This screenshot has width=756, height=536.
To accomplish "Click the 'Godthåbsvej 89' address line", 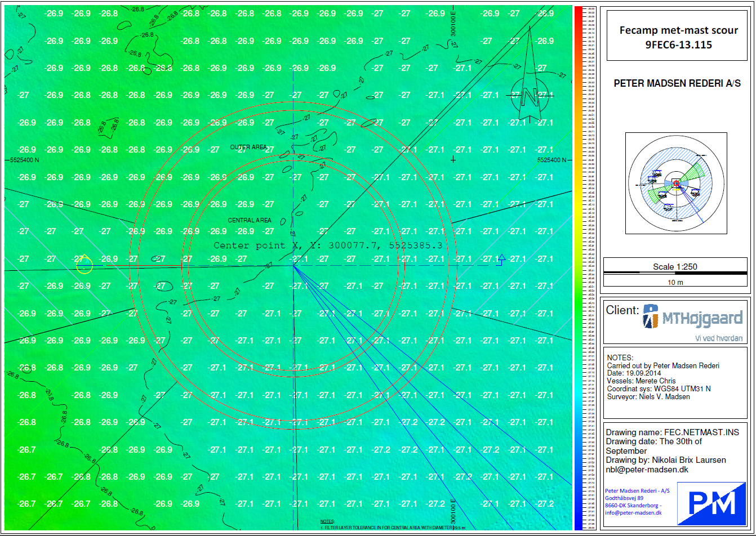I will [624, 498].
